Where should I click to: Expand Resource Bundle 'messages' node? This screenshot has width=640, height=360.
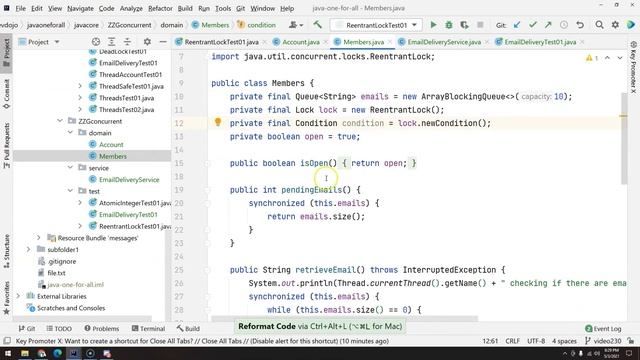39,238
